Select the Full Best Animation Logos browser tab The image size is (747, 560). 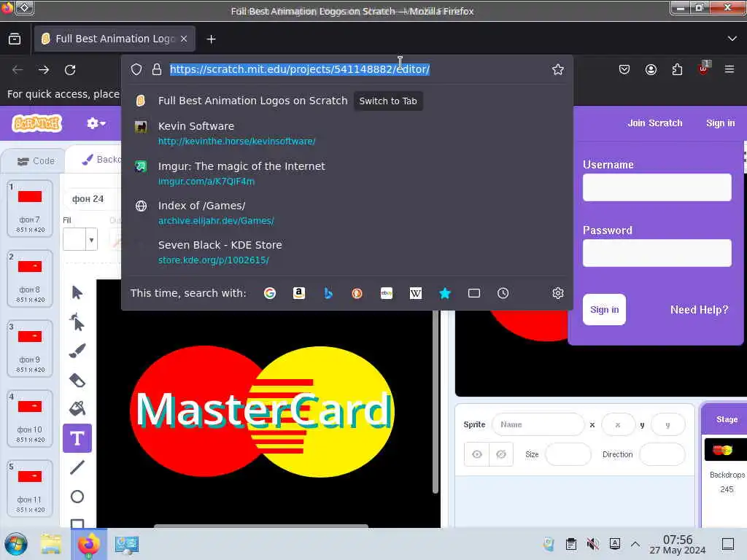click(x=115, y=39)
